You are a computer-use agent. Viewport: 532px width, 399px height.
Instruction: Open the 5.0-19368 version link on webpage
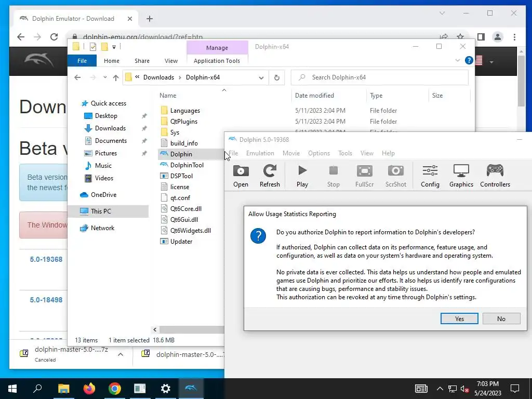(46, 259)
